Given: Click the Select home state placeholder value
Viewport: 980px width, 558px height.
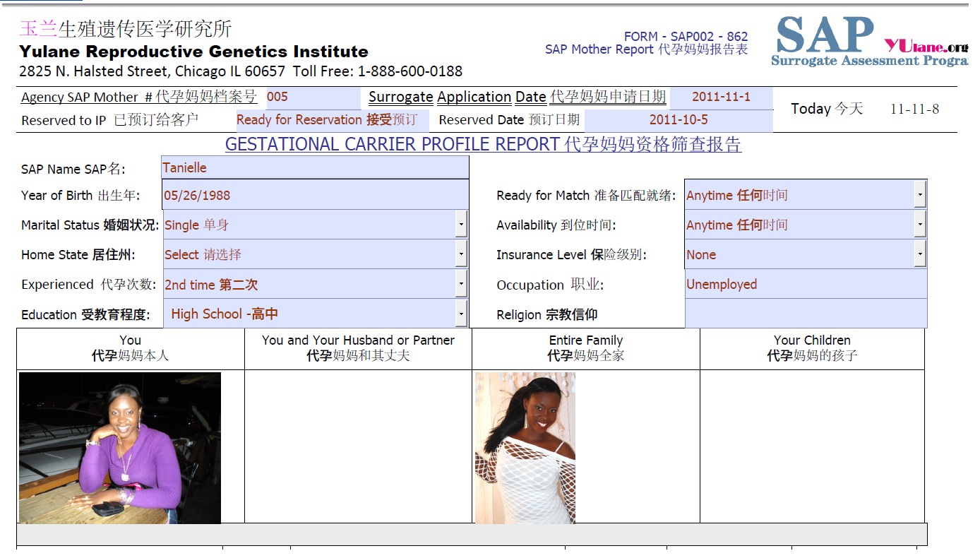Looking at the screenshot, I should [x=203, y=255].
